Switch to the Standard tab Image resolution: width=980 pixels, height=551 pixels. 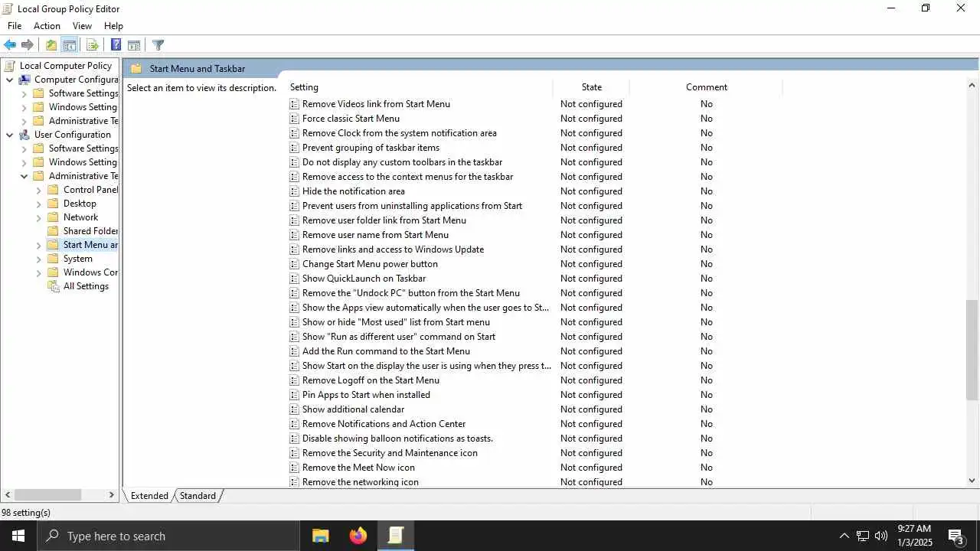point(198,496)
